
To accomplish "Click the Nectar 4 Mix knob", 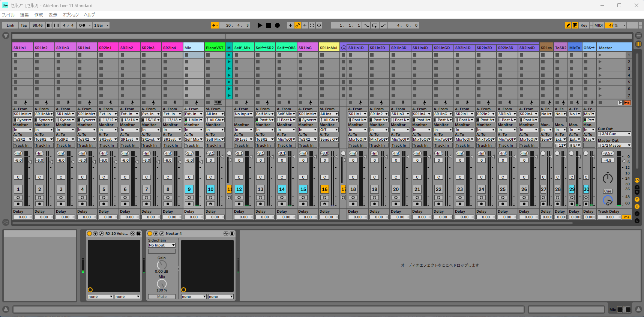I will (x=162, y=284).
